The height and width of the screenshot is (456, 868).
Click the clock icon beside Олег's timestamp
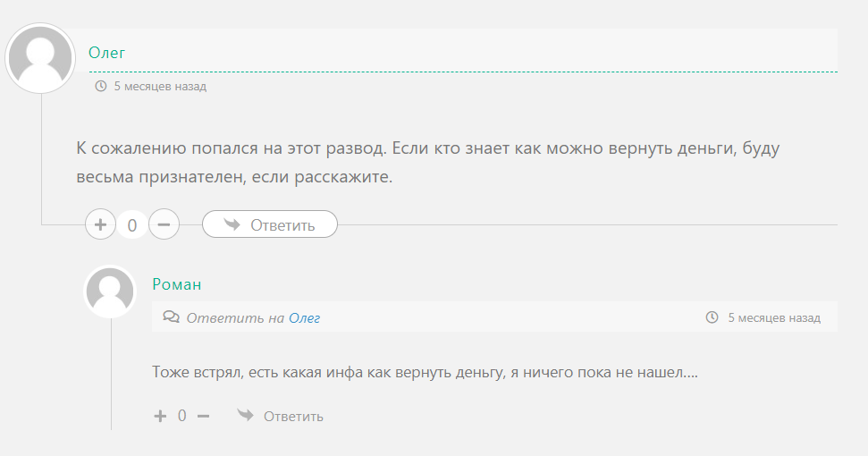100,87
